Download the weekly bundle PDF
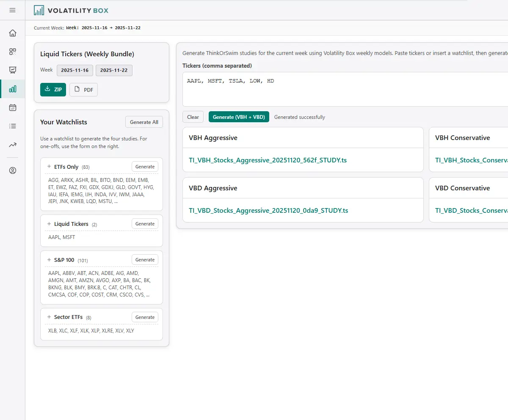The image size is (508, 420). tap(83, 90)
